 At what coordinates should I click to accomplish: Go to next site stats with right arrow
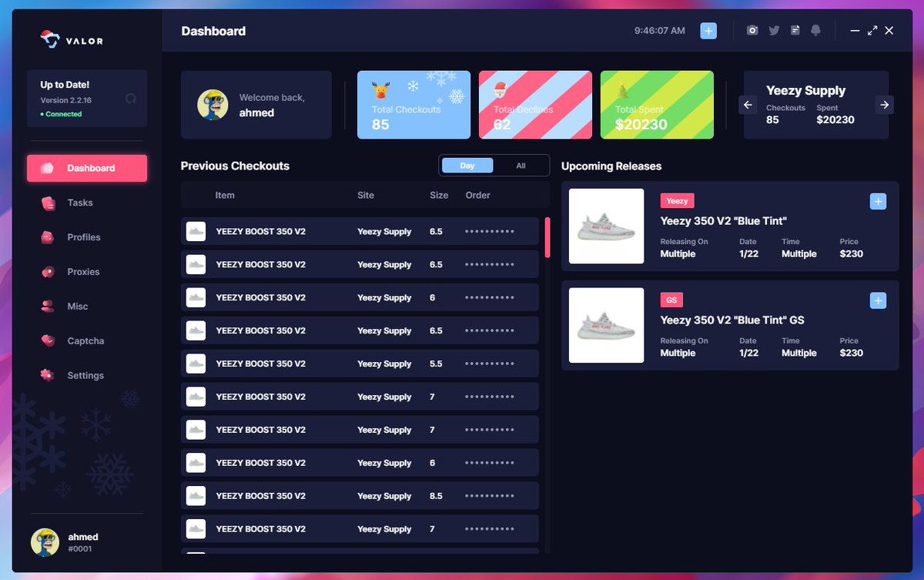[885, 105]
